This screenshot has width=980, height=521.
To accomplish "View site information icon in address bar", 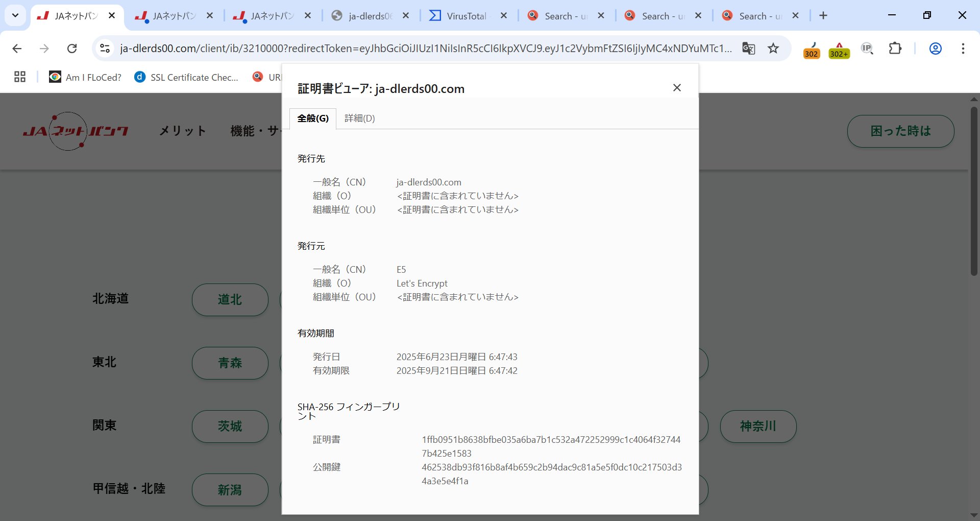I will (105, 49).
